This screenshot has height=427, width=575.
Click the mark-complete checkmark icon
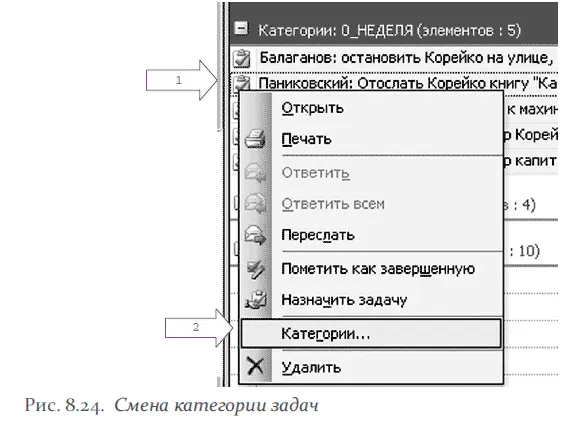tap(255, 269)
